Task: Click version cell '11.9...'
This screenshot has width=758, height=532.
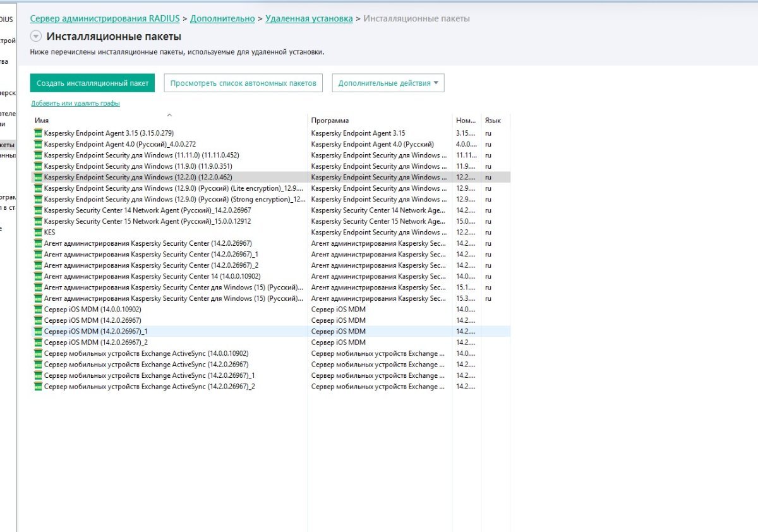Action: click(466, 166)
